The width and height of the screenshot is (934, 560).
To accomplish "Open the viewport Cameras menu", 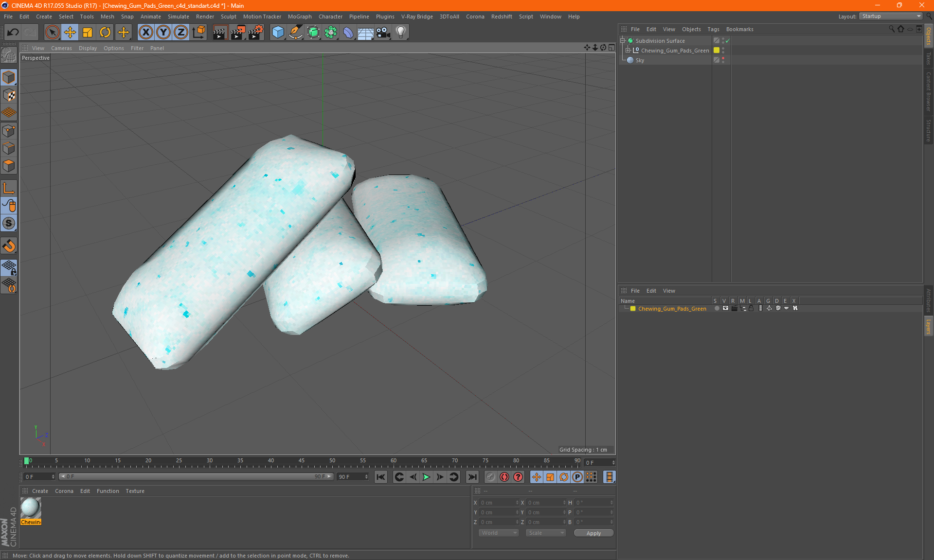I will point(61,48).
